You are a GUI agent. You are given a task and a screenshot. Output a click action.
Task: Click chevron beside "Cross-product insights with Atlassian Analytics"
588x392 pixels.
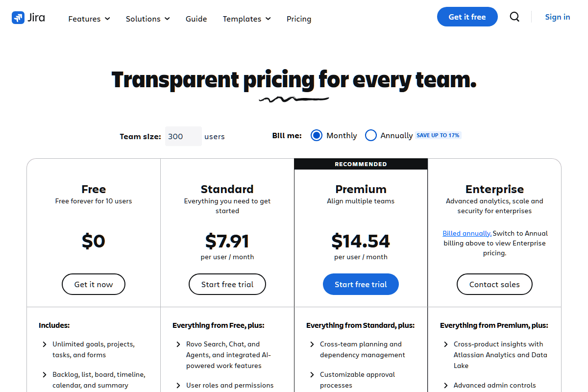pos(445,344)
